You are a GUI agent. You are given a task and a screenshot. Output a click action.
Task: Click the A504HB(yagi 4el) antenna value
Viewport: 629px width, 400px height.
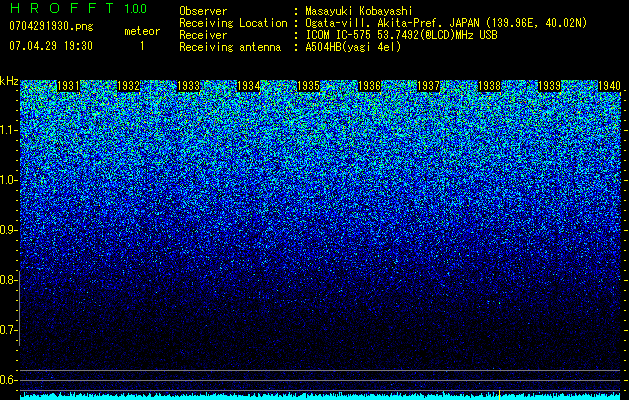click(x=353, y=47)
